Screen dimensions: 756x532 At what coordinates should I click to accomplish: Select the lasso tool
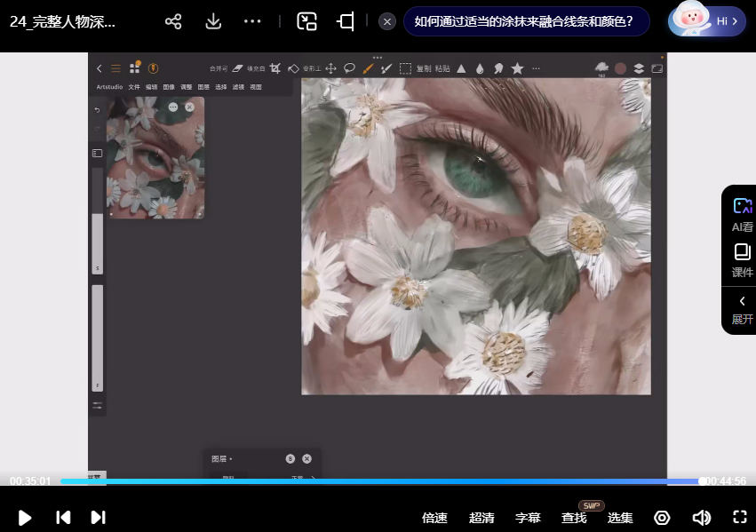click(350, 67)
